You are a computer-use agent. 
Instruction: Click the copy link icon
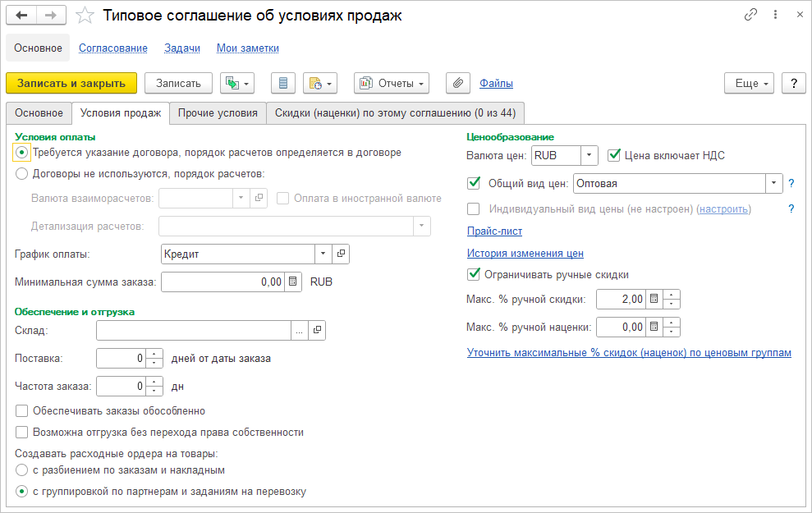pos(750,16)
